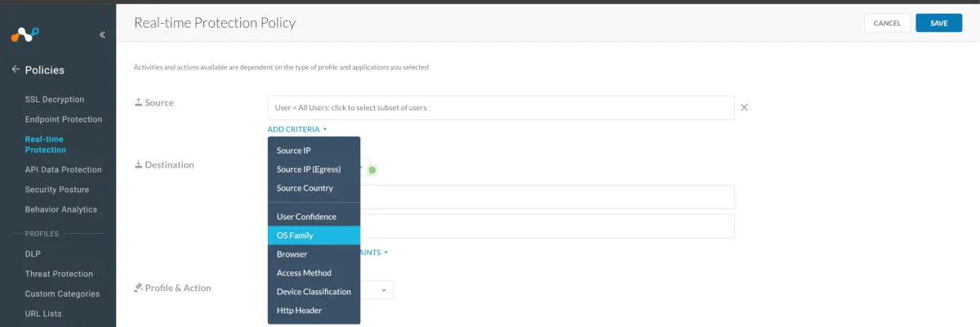
Task: Open the Profile & Action dropdown arrow
Action: tap(383, 290)
